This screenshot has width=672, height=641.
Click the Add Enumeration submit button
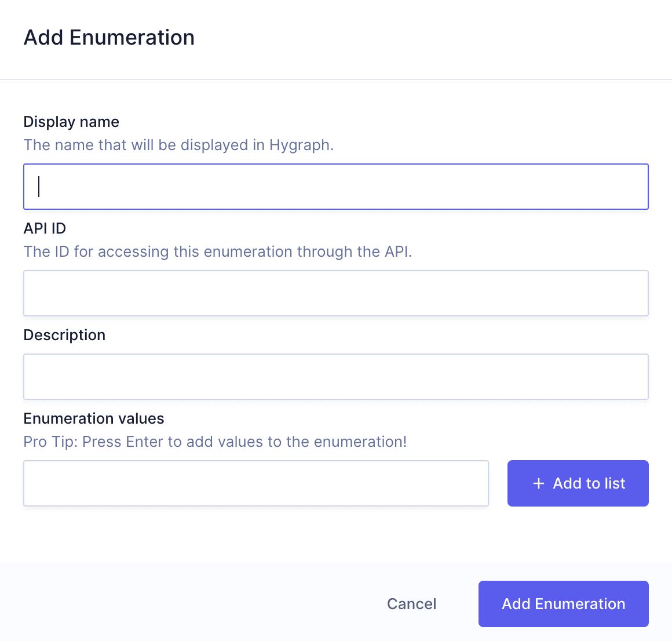(x=563, y=603)
